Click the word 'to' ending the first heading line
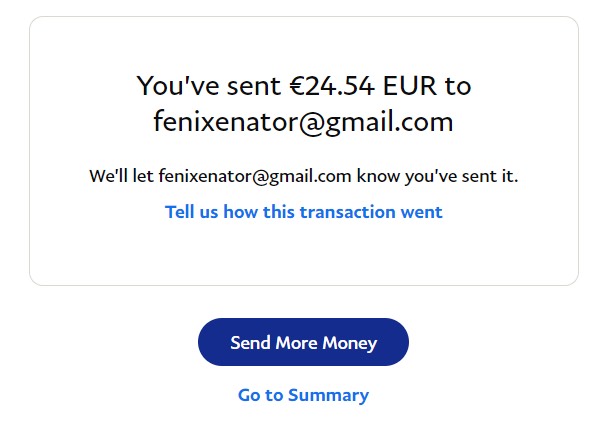 [458, 86]
